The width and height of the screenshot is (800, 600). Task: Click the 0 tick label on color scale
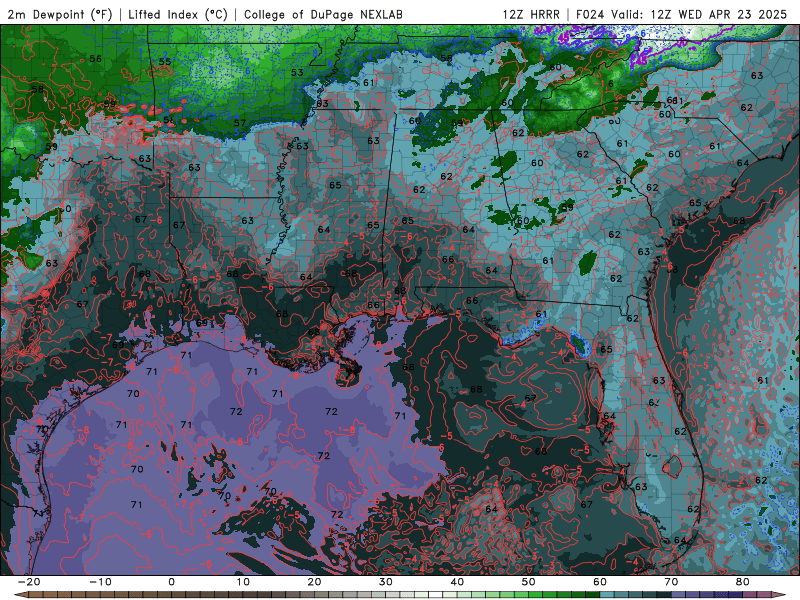171,582
